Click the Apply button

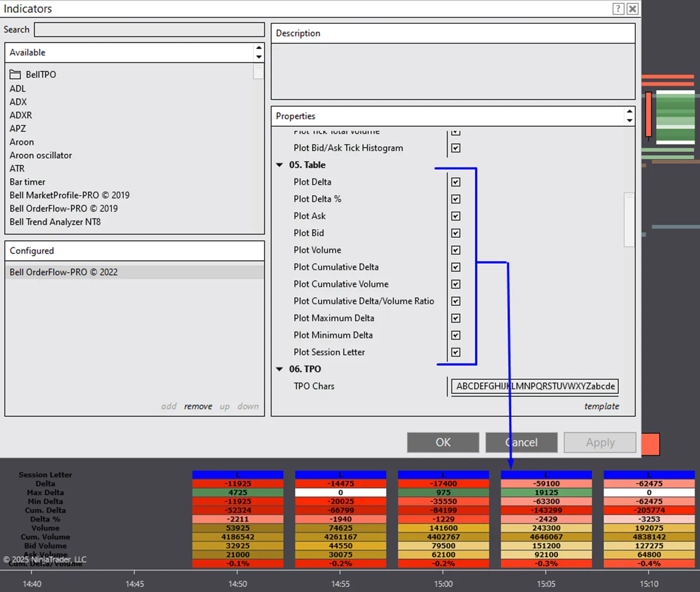point(600,443)
